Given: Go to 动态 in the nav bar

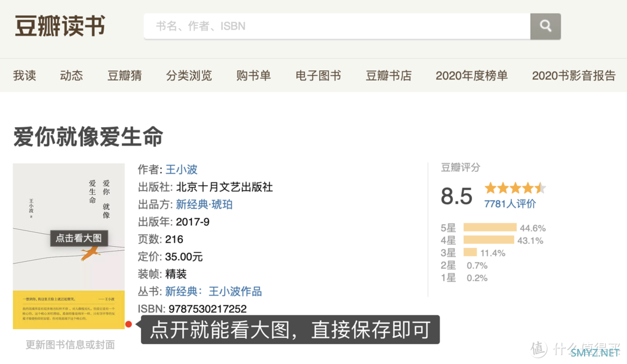Looking at the screenshot, I should [x=71, y=75].
